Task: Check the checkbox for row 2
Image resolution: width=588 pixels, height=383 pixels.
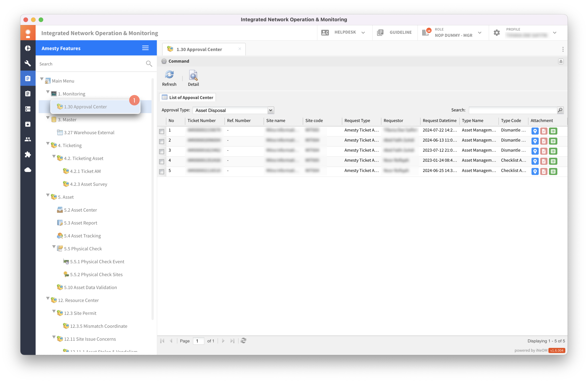Action: click(162, 142)
